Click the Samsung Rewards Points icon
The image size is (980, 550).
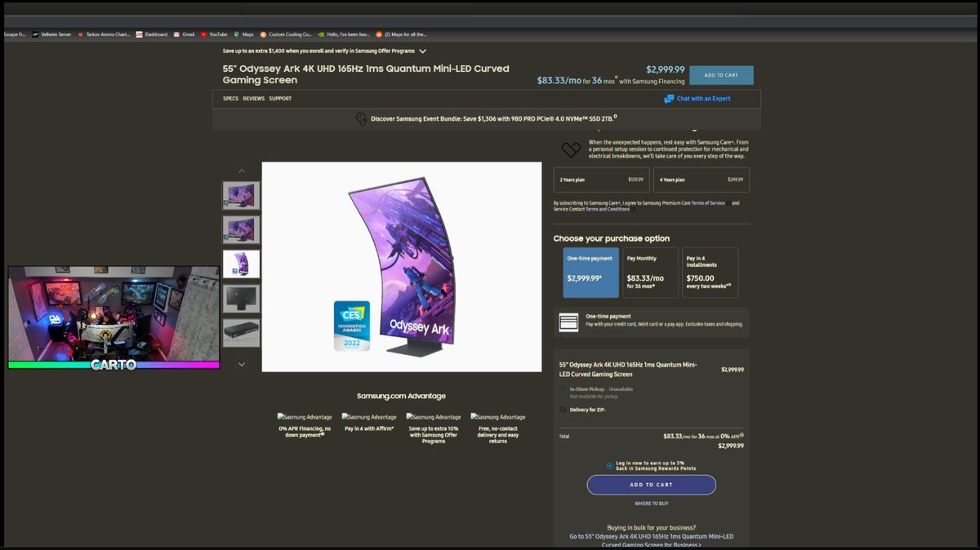pyautogui.click(x=610, y=466)
